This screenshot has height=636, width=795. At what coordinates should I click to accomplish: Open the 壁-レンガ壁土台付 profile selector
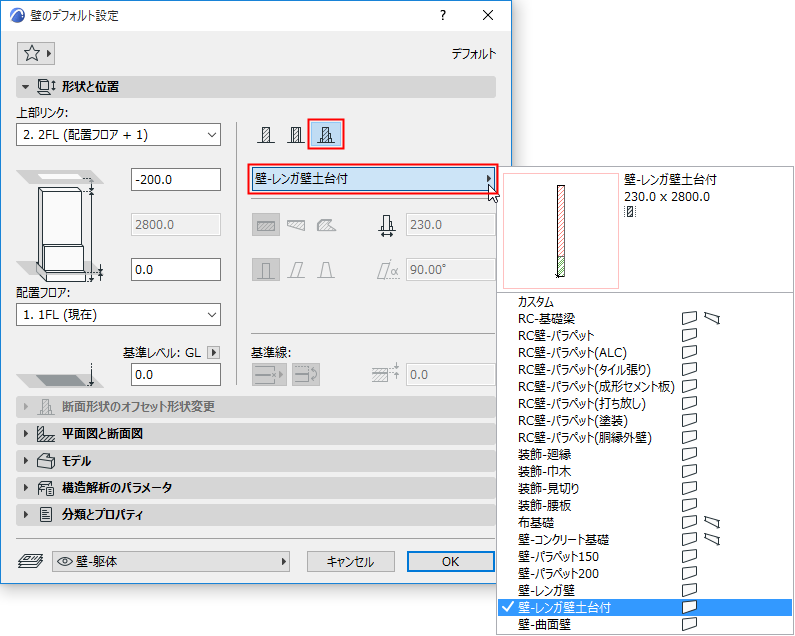tap(373, 179)
